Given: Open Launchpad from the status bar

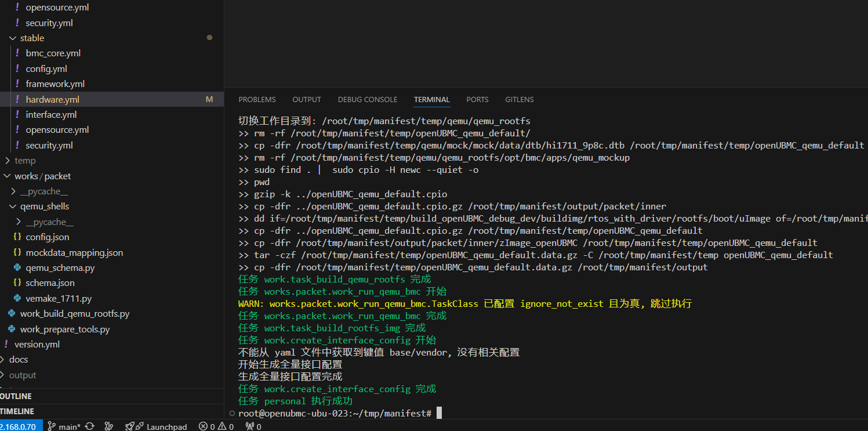Looking at the screenshot, I should click(157, 426).
